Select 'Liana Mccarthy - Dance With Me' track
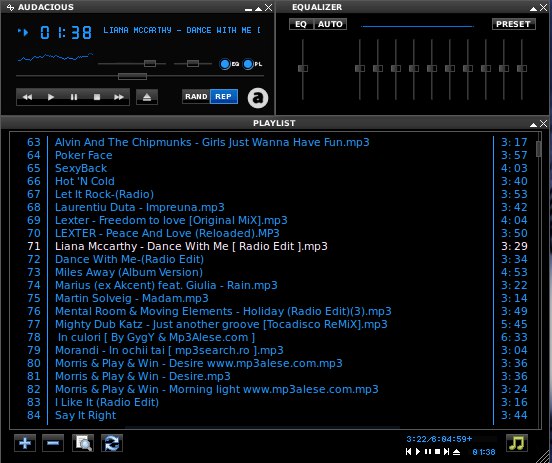The image size is (552, 463). click(191, 246)
